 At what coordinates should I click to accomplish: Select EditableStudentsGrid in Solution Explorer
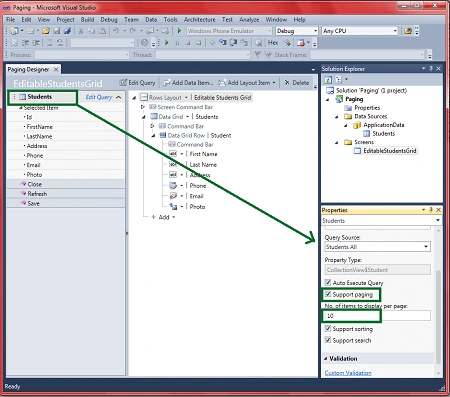coord(390,151)
